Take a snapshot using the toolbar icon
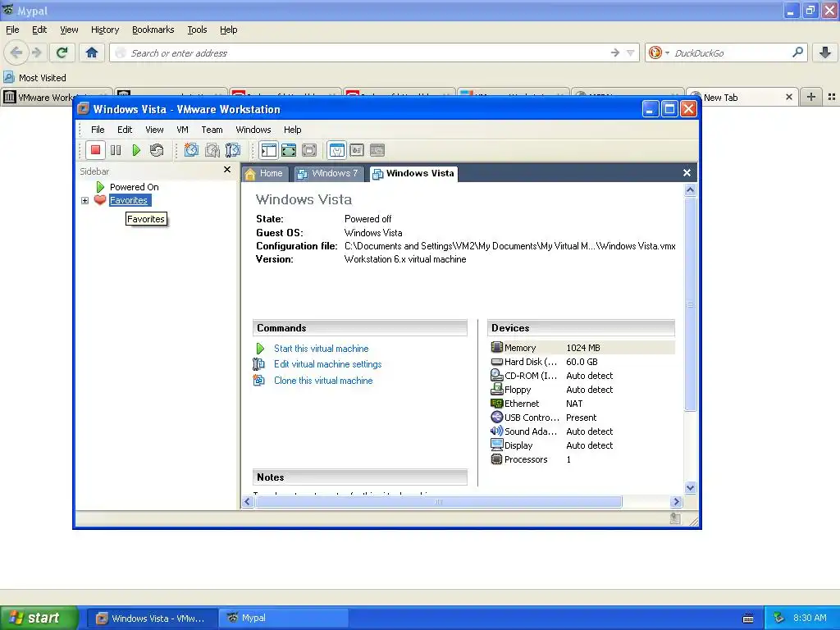The image size is (840, 630). 191,151
